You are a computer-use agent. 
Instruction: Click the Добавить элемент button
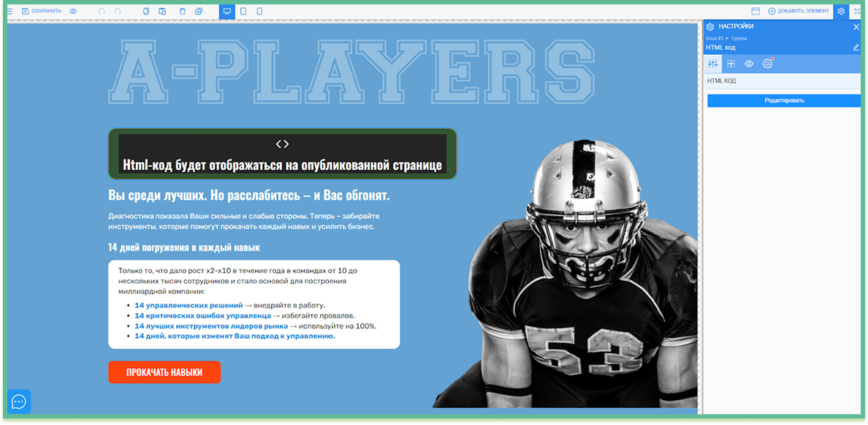pos(799,11)
